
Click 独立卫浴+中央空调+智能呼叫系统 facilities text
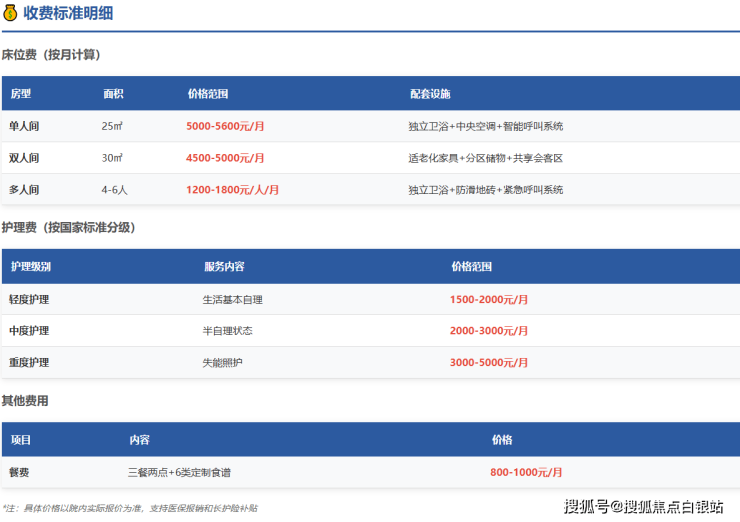coord(485,127)
